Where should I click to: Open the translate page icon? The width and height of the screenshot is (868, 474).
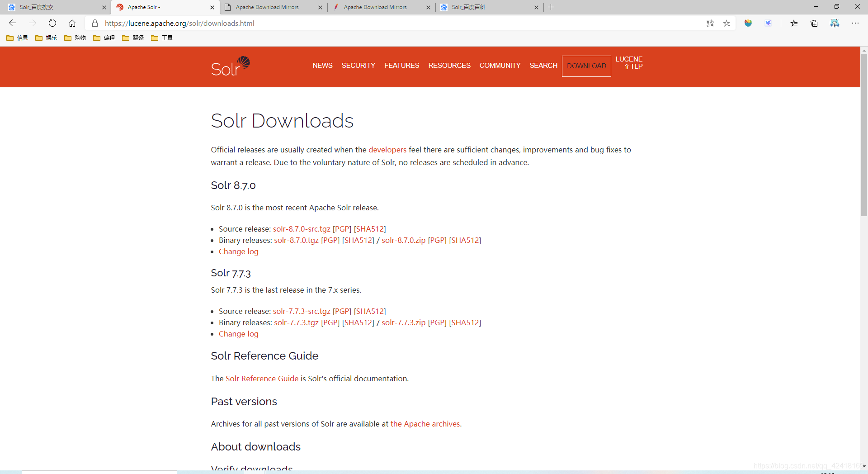pyautogui.click(x=710, y=23)
